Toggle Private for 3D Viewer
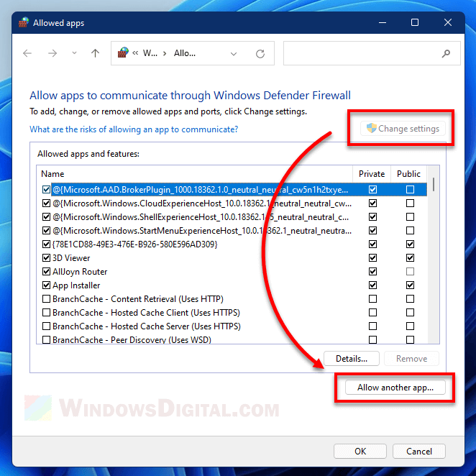This screenshot has width=476, height=476. tap(372, 258)
